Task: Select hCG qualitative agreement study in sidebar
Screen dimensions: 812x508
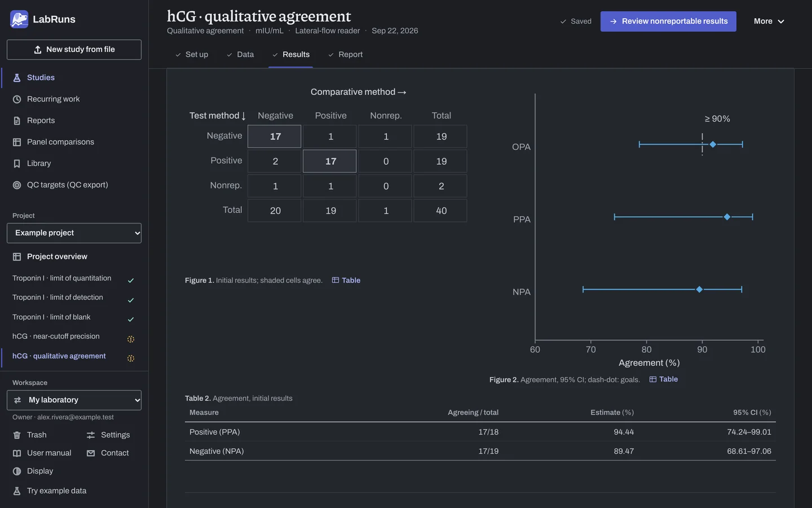Action: 59,356
